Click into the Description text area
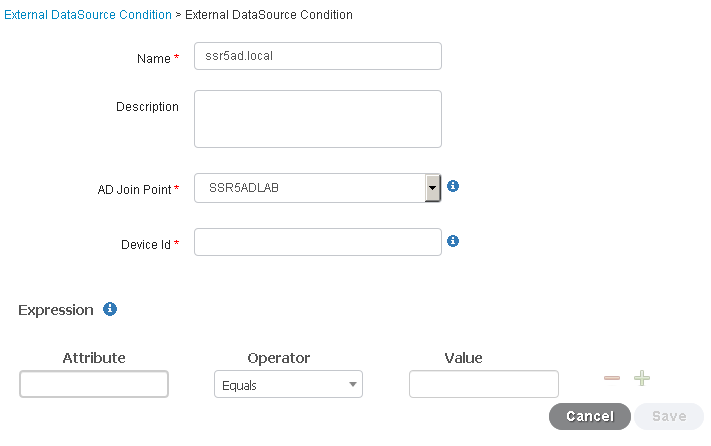 pyautogui.click(x=318, y=119)
